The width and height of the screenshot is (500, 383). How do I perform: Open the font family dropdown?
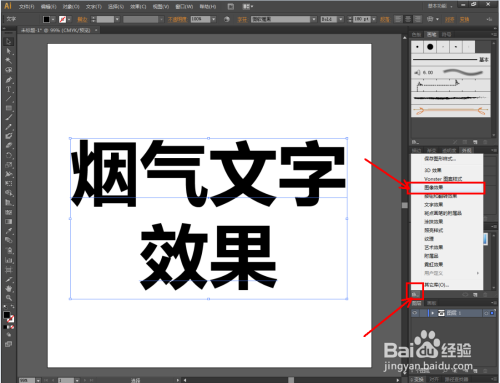click(314, 19)
